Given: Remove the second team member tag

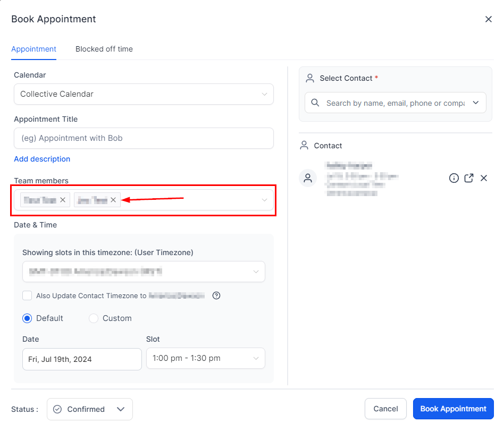Looking at the screenshot, I should pos(113,200).
